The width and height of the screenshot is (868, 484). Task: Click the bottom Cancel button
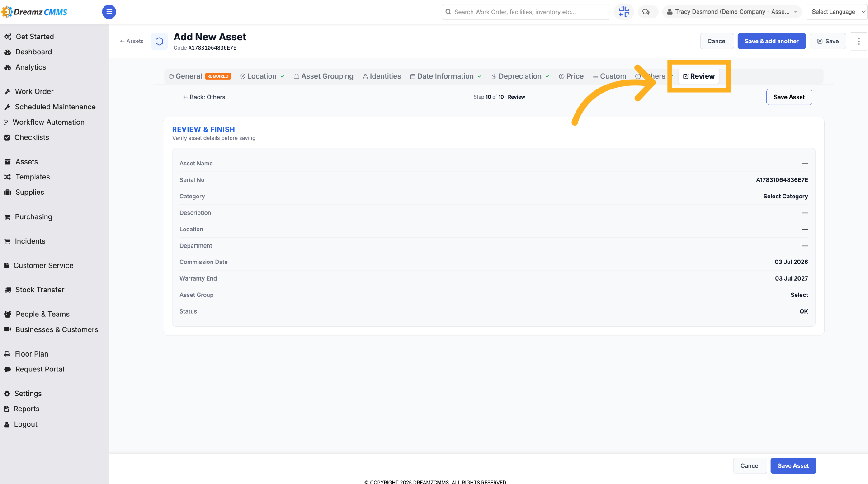pyautogui.click(x=750, y=466)
